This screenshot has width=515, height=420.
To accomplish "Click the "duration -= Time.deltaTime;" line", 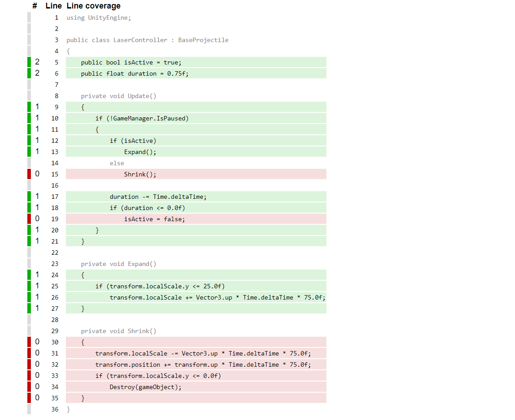I will [x=158, y=197].
